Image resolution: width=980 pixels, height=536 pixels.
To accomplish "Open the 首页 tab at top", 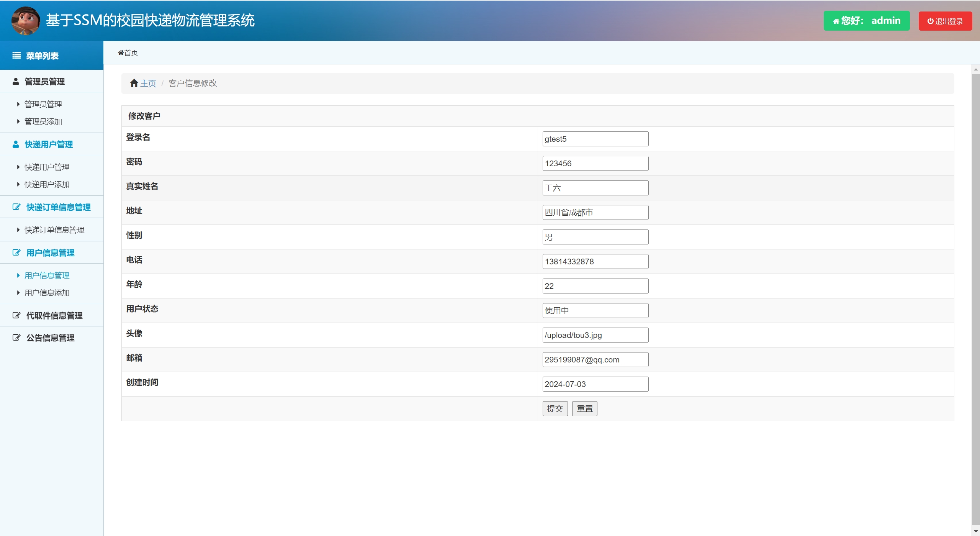I will [128, 53].
